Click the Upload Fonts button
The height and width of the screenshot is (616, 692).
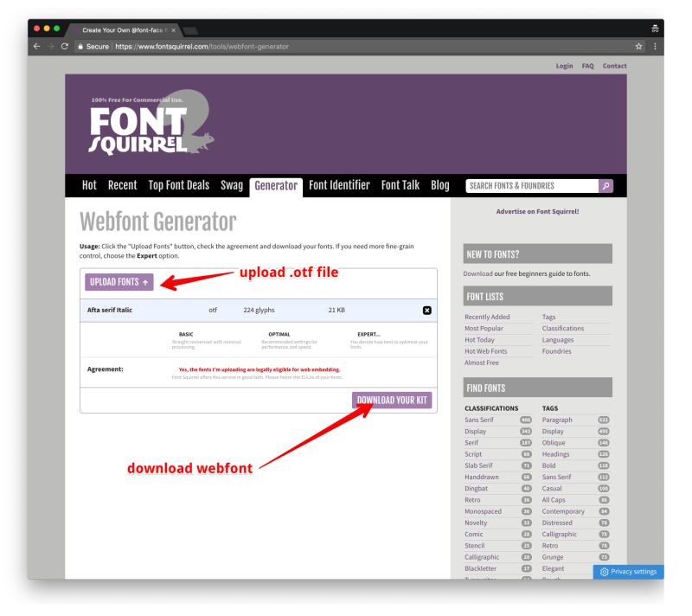tap(119, 282)
